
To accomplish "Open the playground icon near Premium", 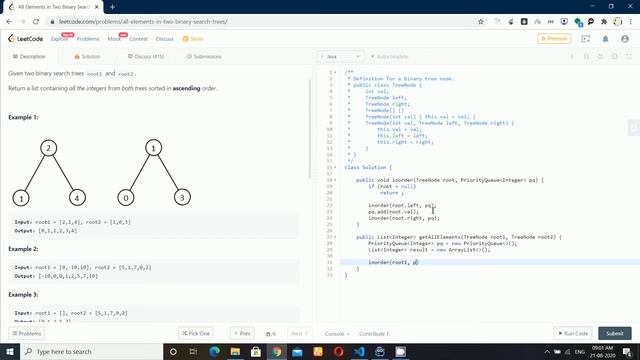I will click(x=586, y=39).
